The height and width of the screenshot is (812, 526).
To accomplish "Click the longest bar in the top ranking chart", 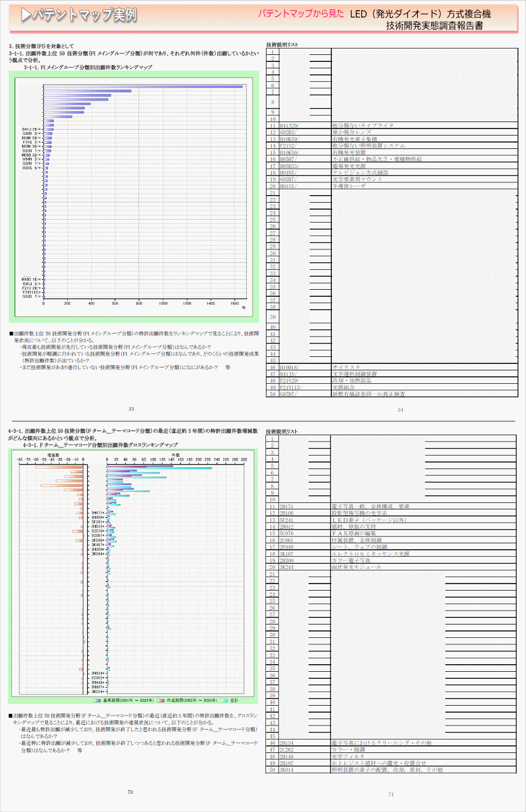I will click(x=143, y=86).
